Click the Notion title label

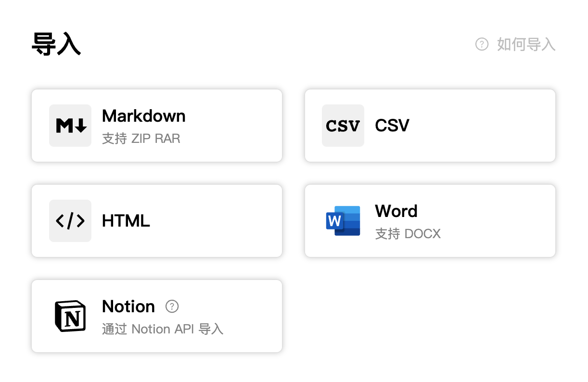tap(128, 306)
